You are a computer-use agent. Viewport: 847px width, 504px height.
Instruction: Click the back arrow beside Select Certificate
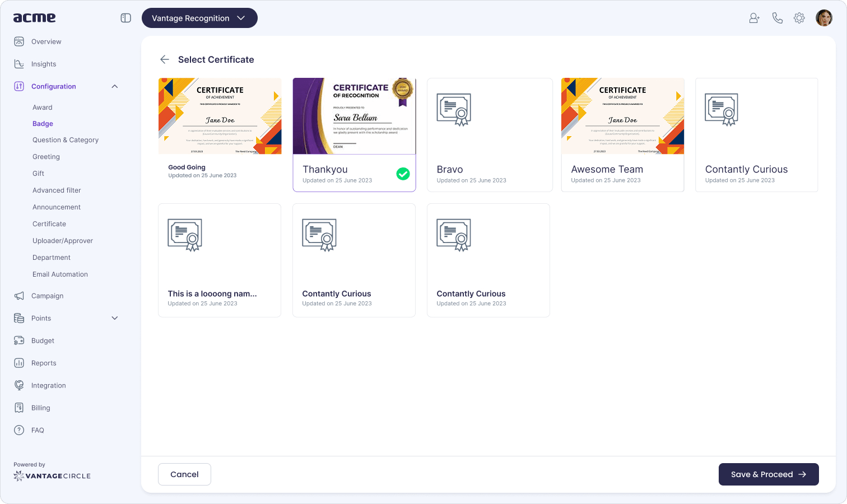click(165, 59)
